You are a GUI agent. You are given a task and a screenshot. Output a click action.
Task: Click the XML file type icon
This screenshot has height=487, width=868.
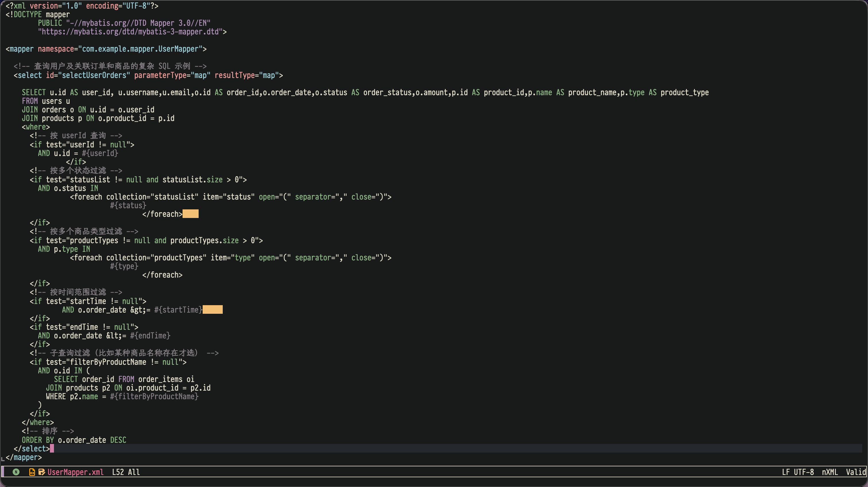[32, 472]
